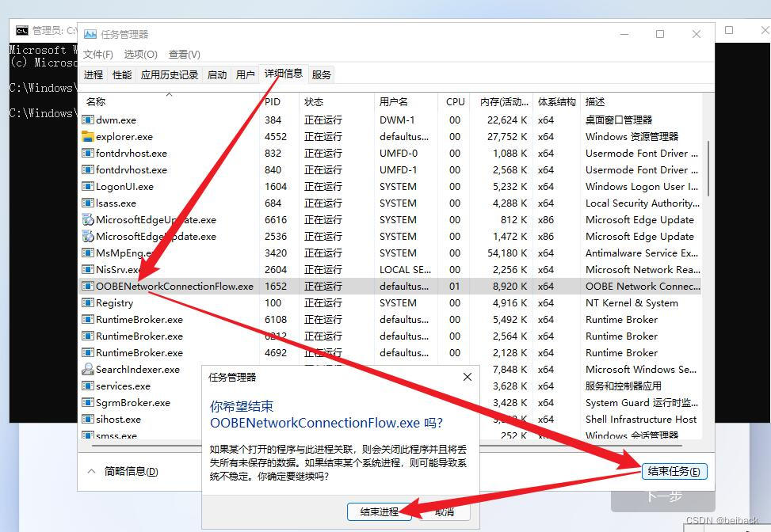Click the RuntimeBroker.exe icon with PID 6108
Screen dimensions: 771x532
pyautogui.click(x=87, y=319)
